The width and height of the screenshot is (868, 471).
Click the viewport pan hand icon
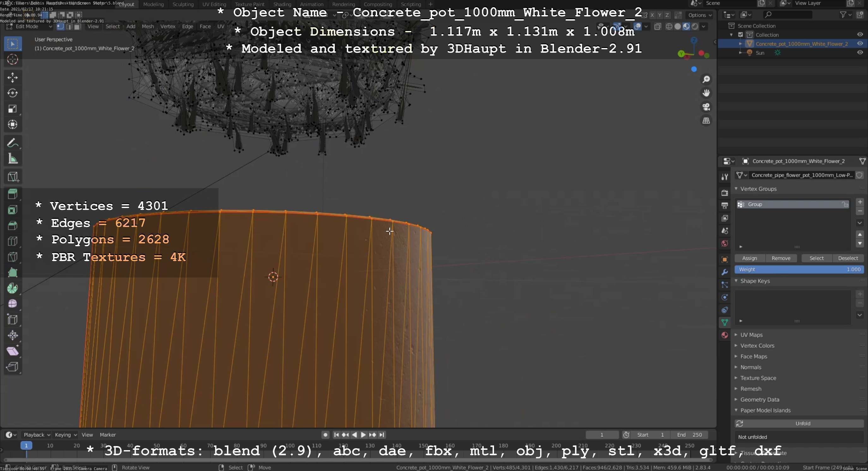tap(706, 93)
